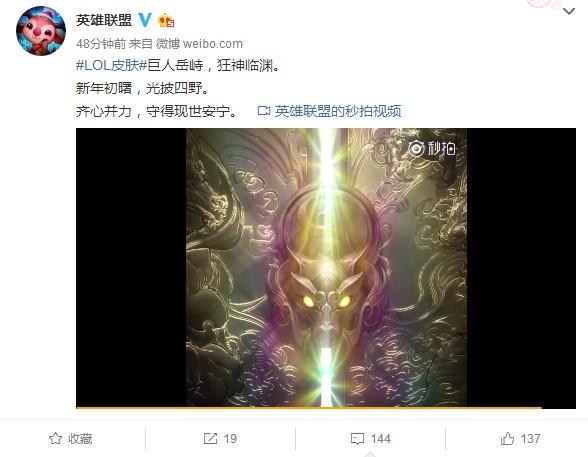Open the 微博 weibo.com source link
588x457 pixels.
[199, 44]
